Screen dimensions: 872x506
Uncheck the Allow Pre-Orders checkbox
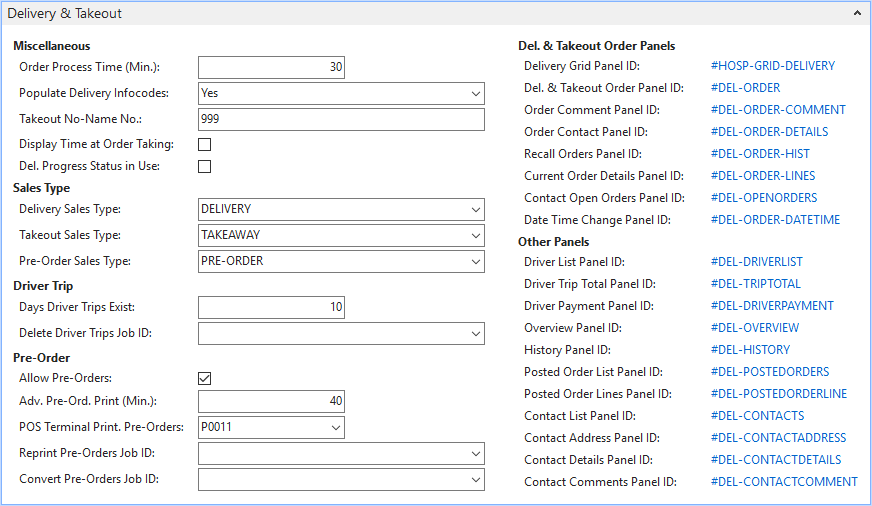coord(205,378)
